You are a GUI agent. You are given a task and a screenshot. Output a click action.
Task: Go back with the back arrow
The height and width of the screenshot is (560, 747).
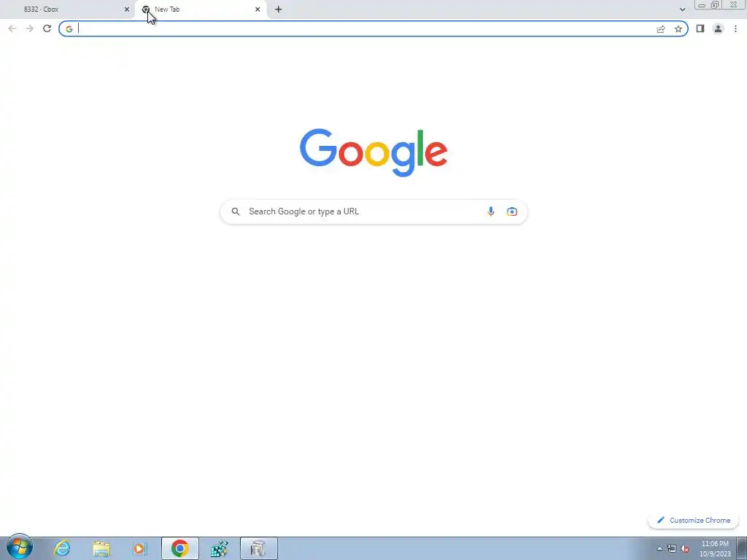12,28
